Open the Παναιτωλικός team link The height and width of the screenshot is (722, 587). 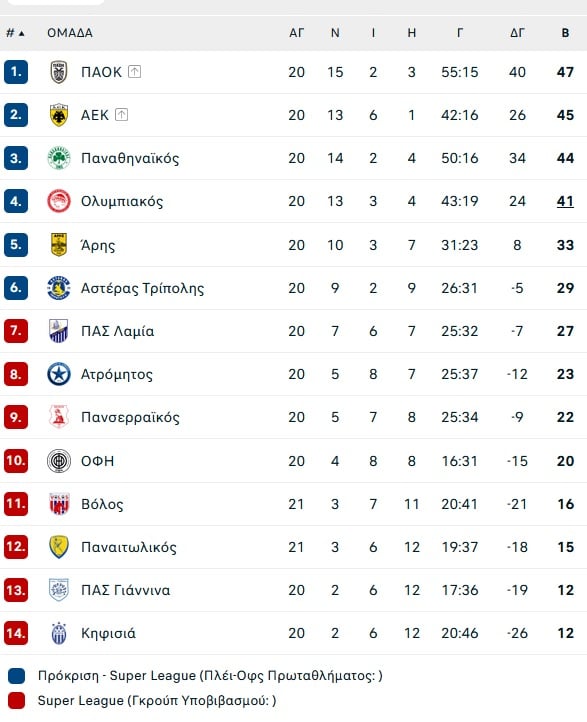pos(129,547)
